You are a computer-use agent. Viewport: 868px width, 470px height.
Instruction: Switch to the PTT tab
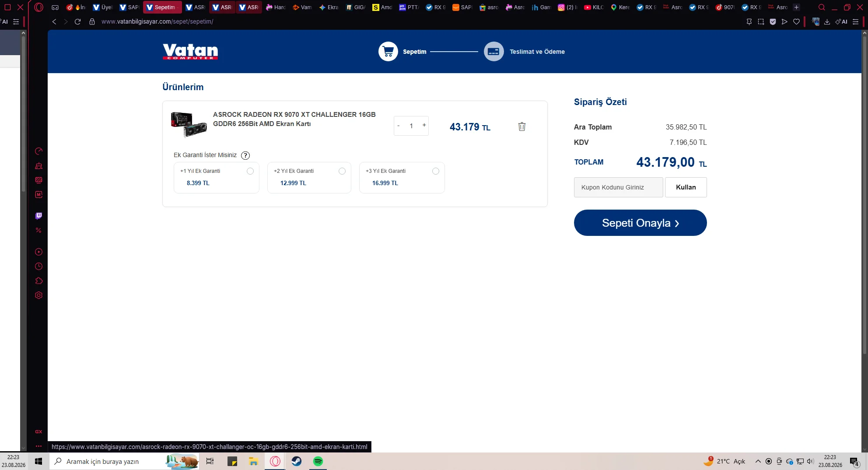409,7
